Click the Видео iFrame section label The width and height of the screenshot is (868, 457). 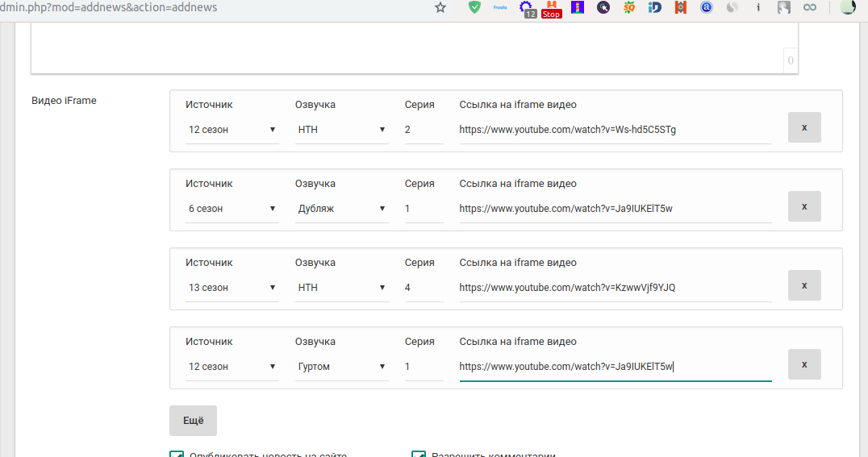[x=64, y=101]
